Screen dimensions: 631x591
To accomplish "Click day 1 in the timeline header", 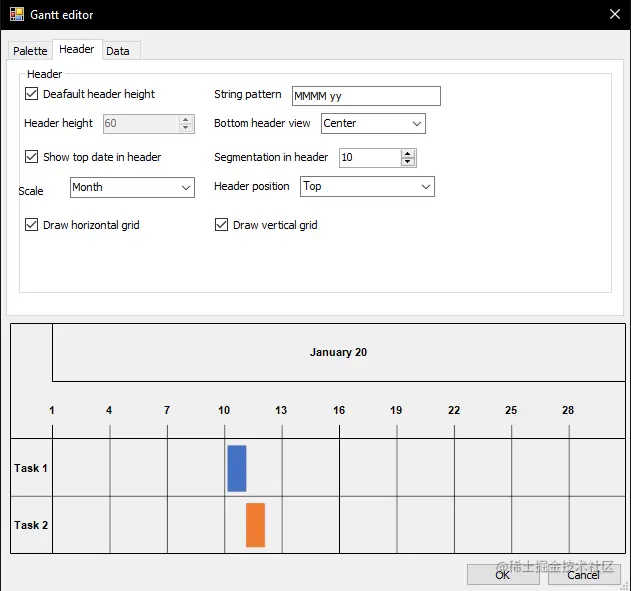I will click(52, 410).
